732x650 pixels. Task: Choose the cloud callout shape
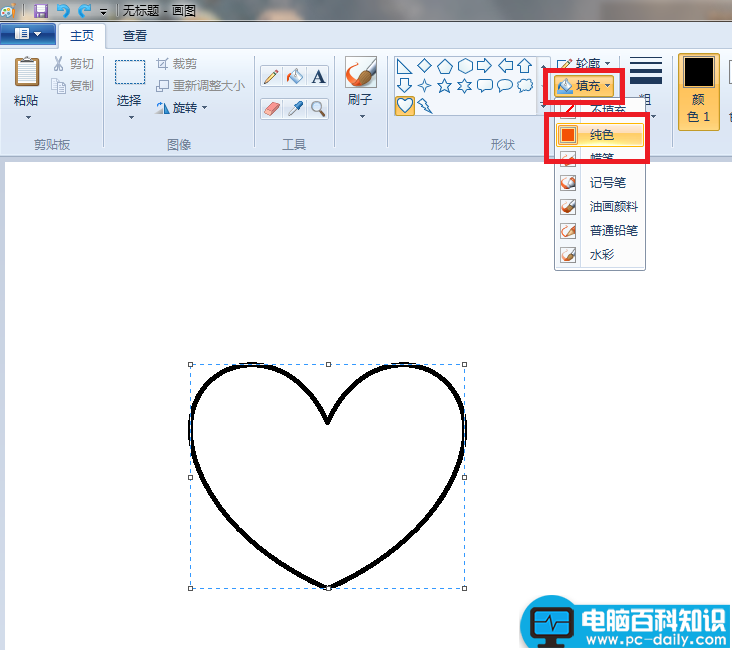pos(525,85)
